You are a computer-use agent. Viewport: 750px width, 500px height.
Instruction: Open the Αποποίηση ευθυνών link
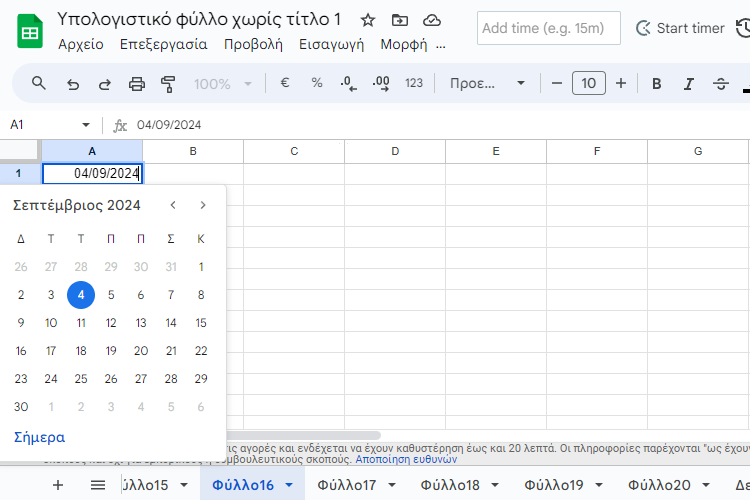pyautogui.click(x=406, y=459)
